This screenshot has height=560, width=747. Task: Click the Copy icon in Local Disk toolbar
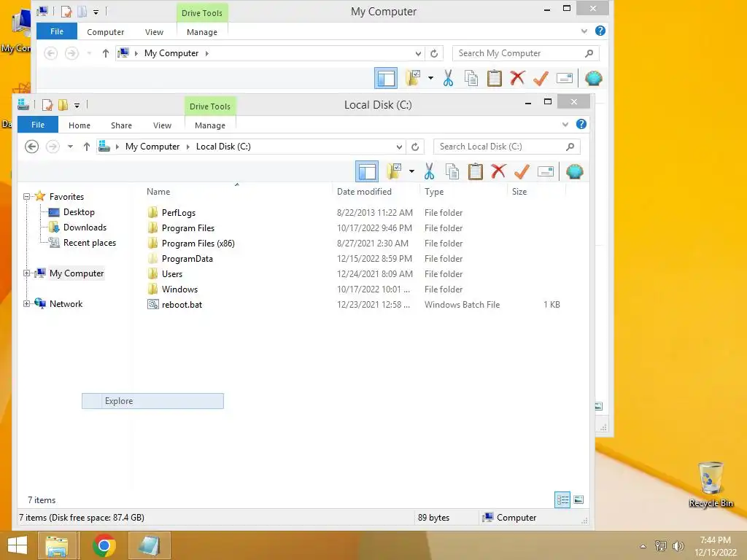(x=452, y=171)
